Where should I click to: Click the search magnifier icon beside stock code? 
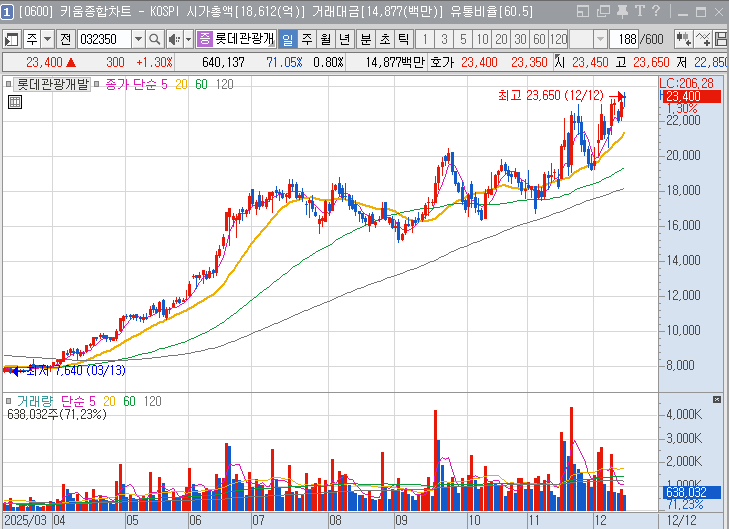point(154,39)
